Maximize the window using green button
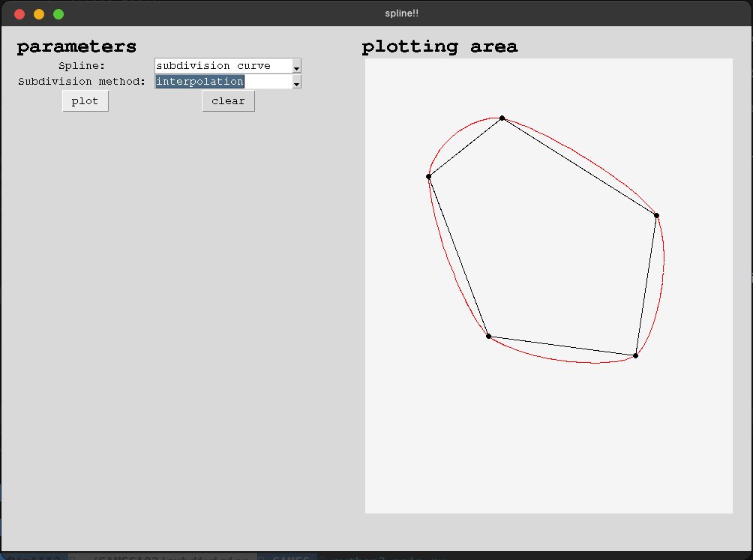The height and width of the screenshot is (560, 753). click(x=58, y=14)
